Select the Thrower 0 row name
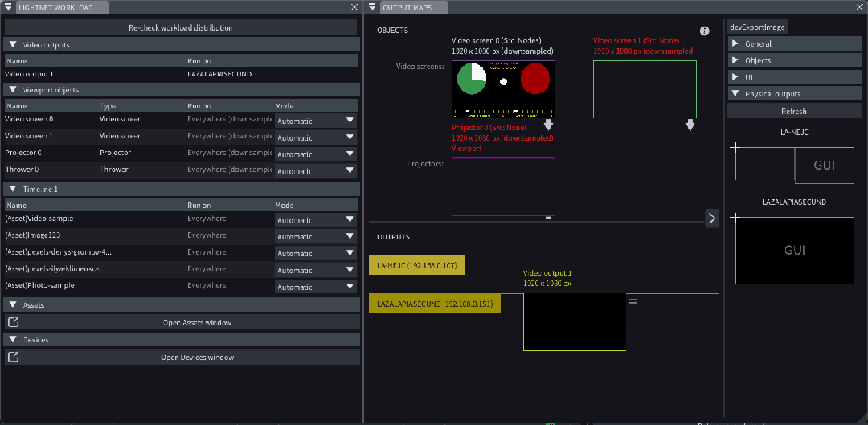This screenshot has height=425, width=868. click(22, 170)
